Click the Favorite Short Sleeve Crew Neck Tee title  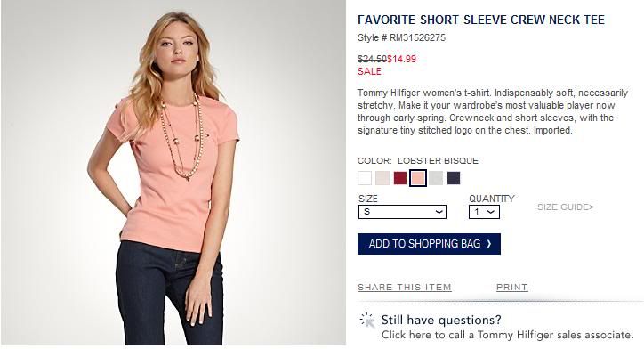click(481, 20)
